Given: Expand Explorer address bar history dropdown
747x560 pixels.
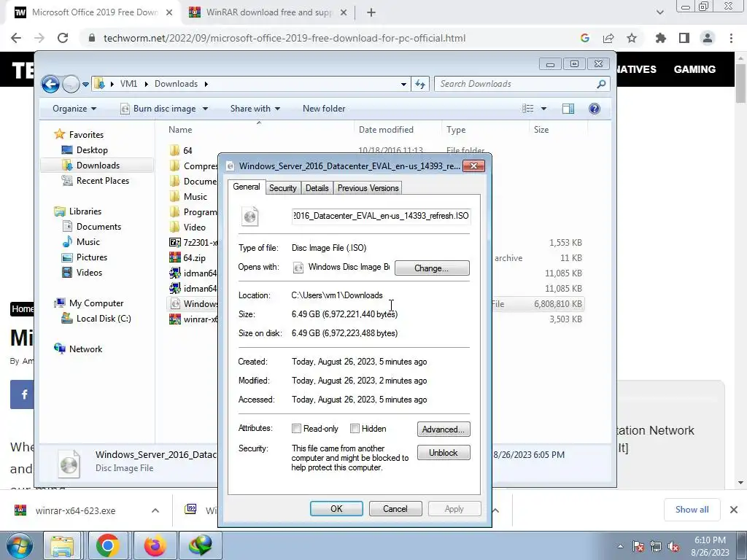Looking at the screenshot, I should [403, 85].
